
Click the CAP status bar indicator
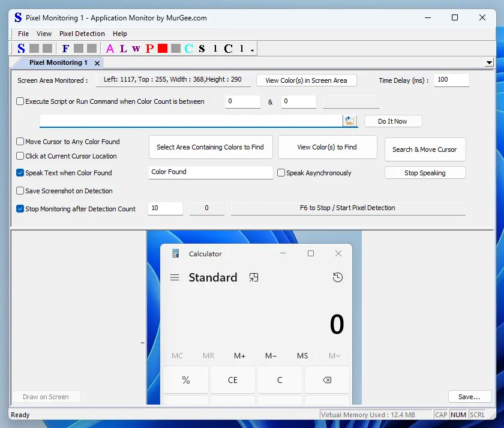[441, 415]
